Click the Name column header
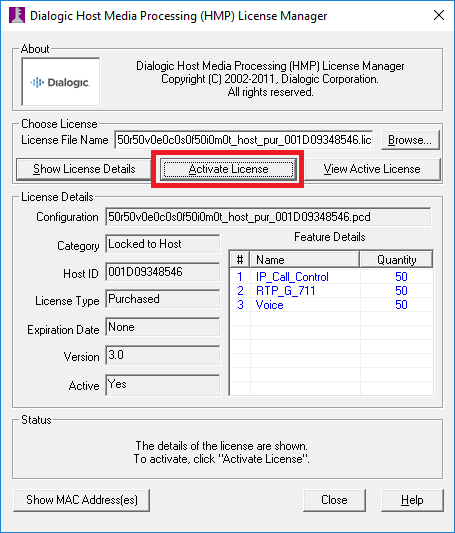Viewport: 455px width, 533px height. pos(304,260)
